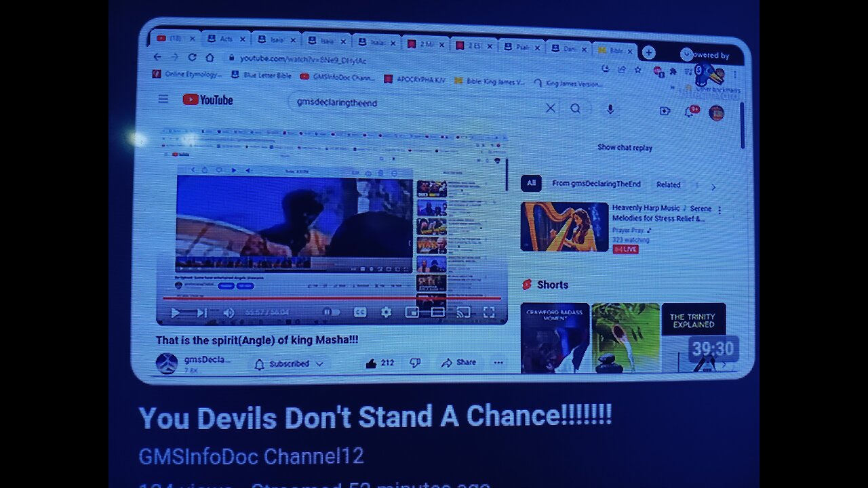Dislike the video
Image resolution: width=868 pixels, height=488 pixels.
click(415, 363)
